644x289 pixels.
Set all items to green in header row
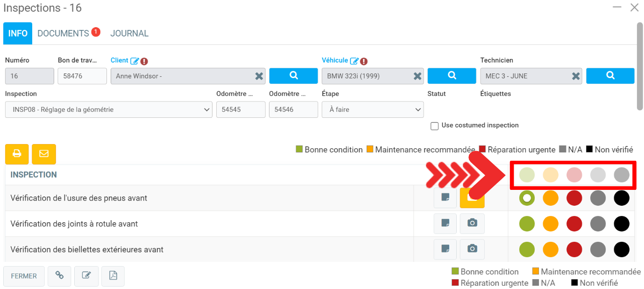527,175
